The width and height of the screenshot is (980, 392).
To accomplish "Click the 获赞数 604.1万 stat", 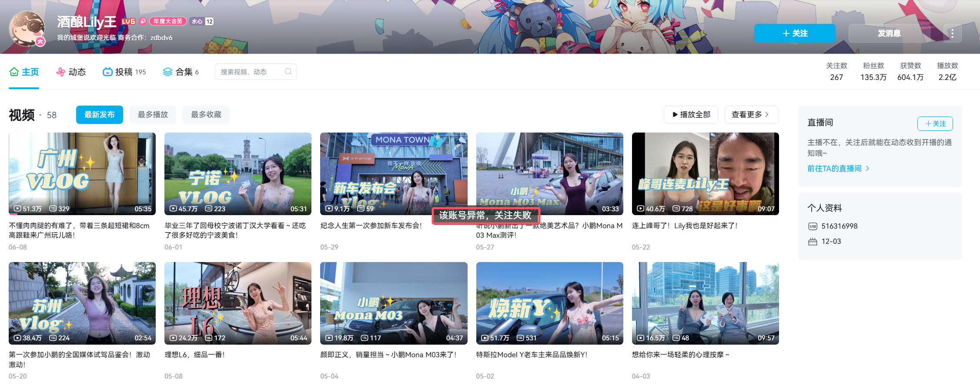I will (x=910, y=72).
